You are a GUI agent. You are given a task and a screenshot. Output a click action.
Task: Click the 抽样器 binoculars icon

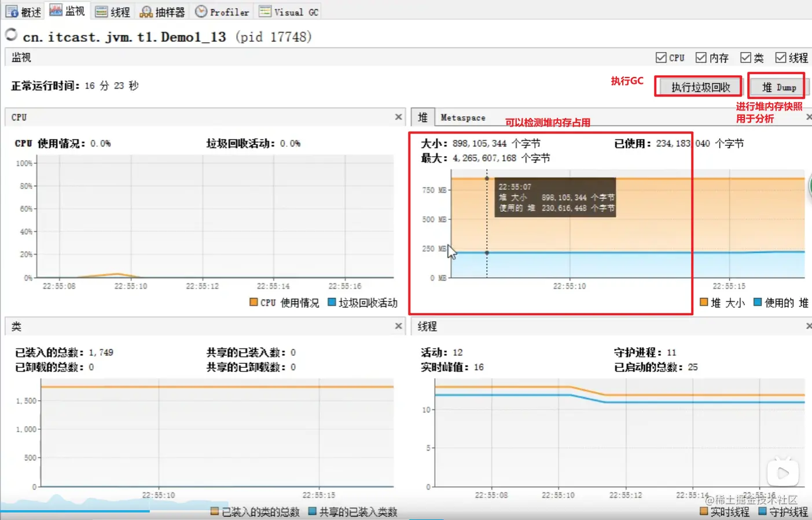[146, 12]
